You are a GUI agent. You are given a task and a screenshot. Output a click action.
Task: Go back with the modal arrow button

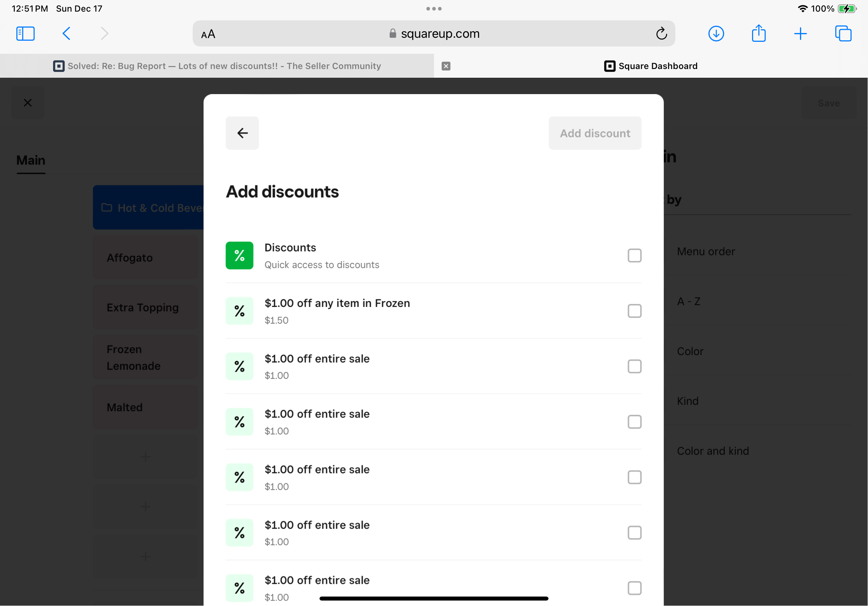(x=242, y=133)
